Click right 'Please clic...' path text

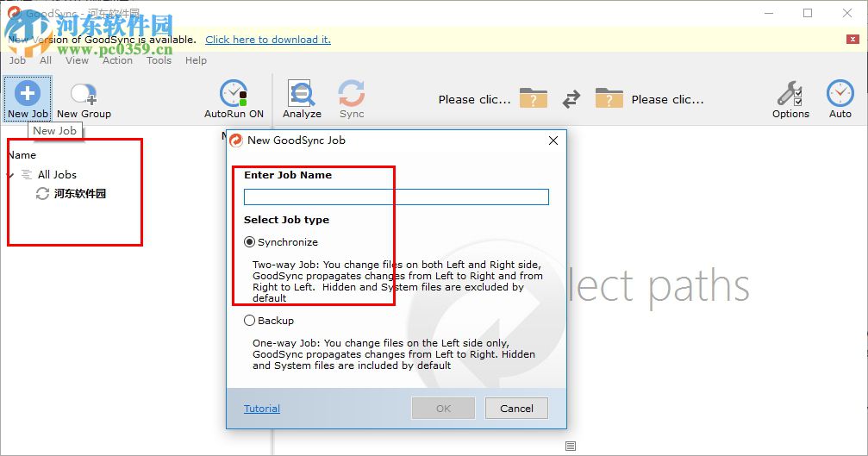click(668, 100)
